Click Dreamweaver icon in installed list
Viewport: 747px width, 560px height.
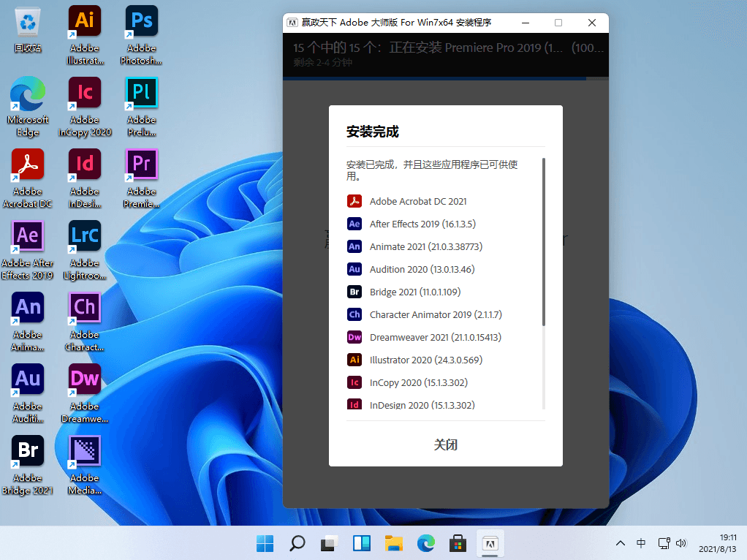click(x=354, y=337)
